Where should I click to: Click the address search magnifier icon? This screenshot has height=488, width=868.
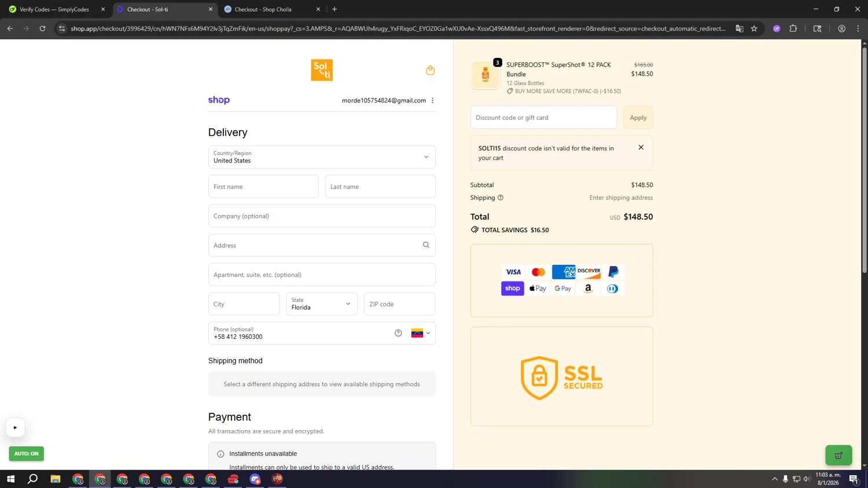[426, 245]
